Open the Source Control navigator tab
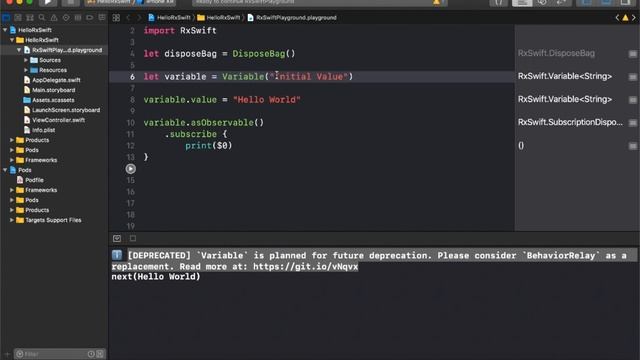 pos(18,18)
